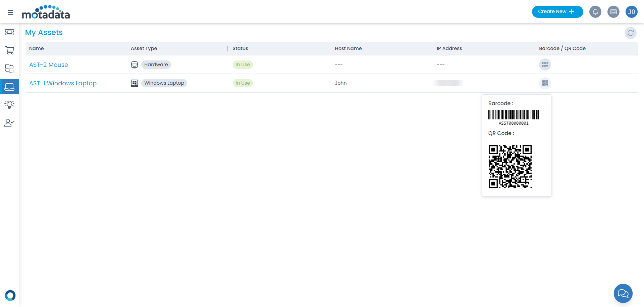Screen dimensions: 644x307
Task: Click the blurred IP address cell
Action: [x=448, y=83]
